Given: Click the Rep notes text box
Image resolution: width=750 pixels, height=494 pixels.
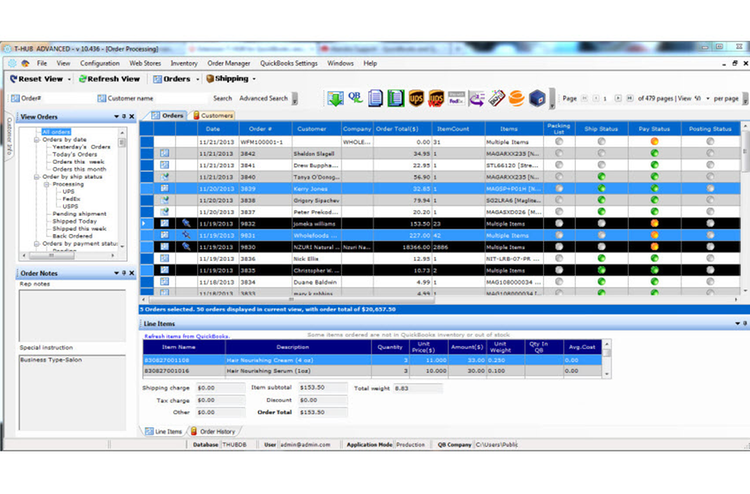Looking at the screenshot, I should 72,315.
